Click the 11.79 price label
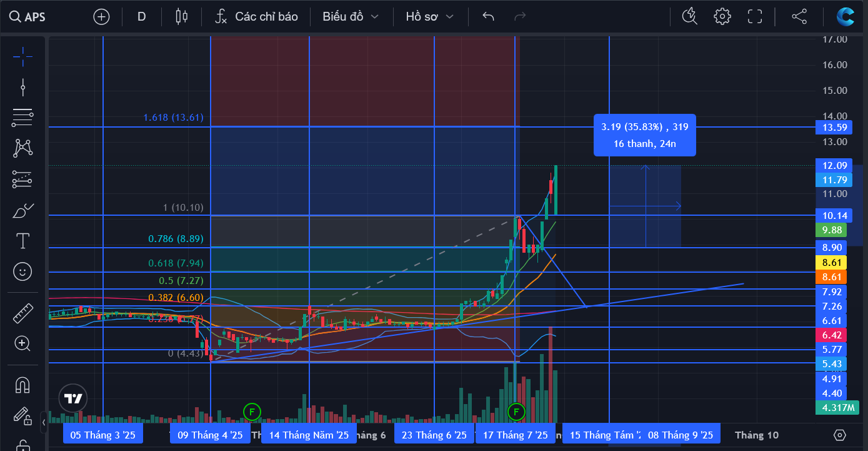 pos(835,180)
